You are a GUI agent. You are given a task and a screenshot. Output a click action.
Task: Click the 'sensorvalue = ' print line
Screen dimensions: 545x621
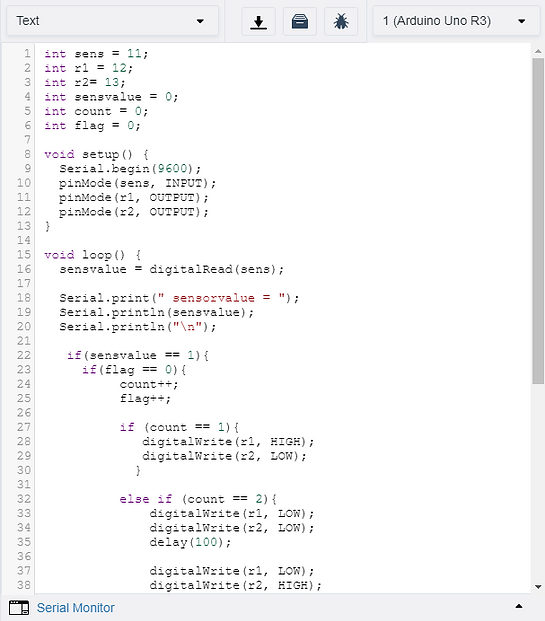[x=179, y=298]
